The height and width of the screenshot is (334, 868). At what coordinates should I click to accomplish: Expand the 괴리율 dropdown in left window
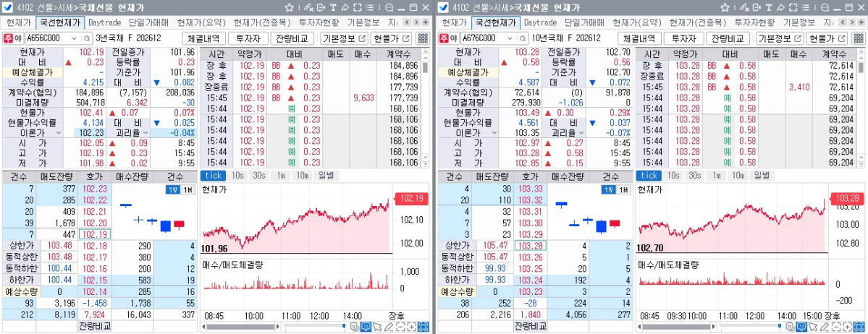[146, 133]
